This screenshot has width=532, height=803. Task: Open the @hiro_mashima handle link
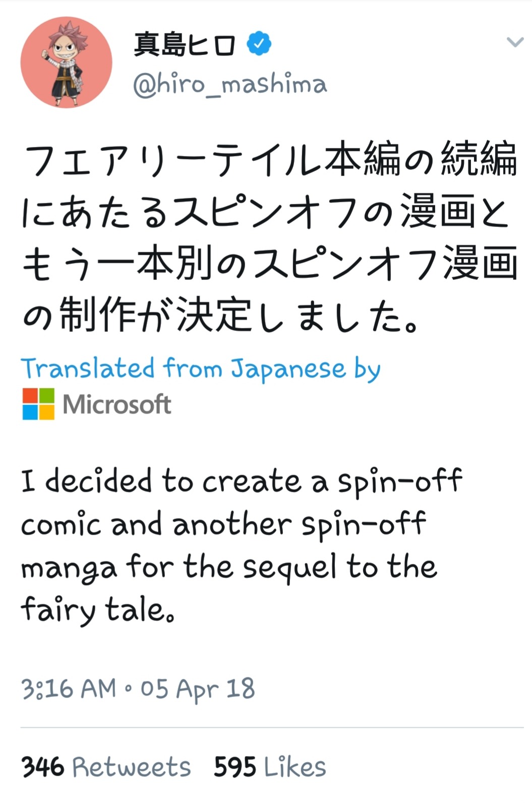230,85
